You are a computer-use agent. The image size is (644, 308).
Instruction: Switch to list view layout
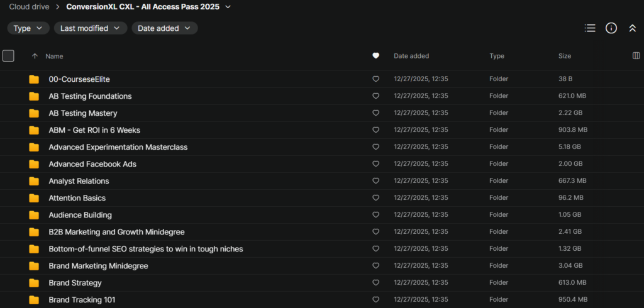pos(590,28)
